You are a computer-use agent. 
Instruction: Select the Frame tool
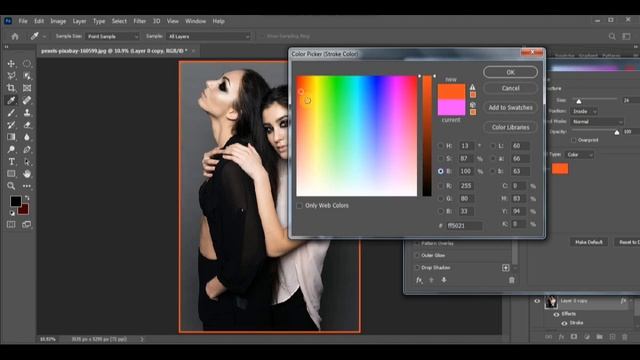27,88
